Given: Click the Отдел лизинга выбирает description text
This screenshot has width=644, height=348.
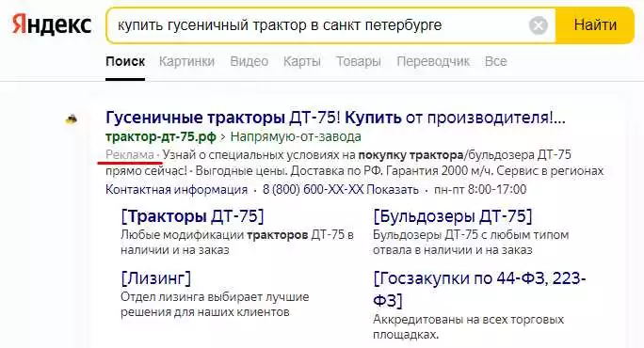Looking at the screenshot, I should pos(215,305).
